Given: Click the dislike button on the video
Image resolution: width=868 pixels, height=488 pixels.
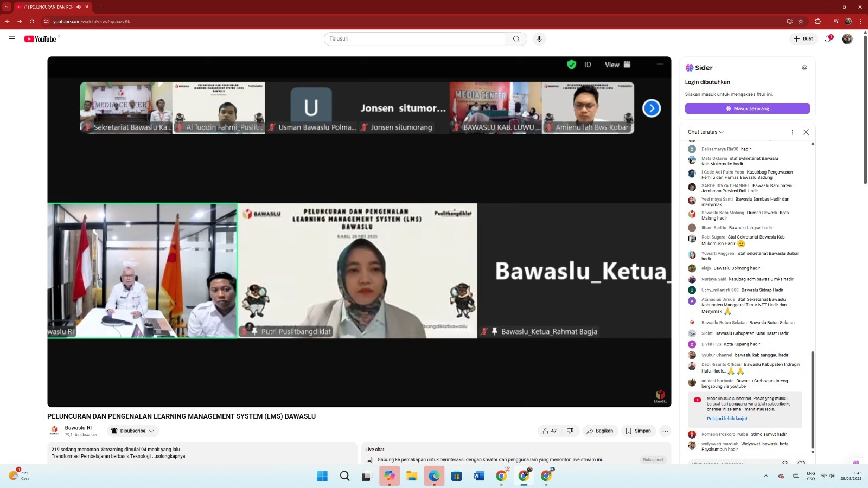Looking at the screenshot, I should point(570,431).
